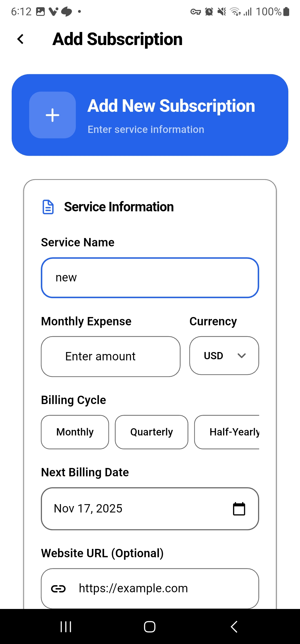Tap the plus icon in blue banner
The image size is (300, 644).
[x=52, y=115]
